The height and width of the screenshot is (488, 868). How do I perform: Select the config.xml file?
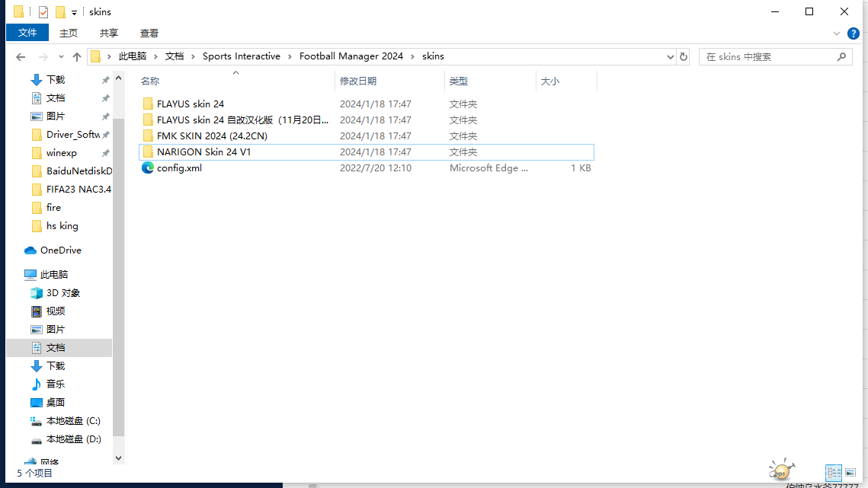(179, 167)
